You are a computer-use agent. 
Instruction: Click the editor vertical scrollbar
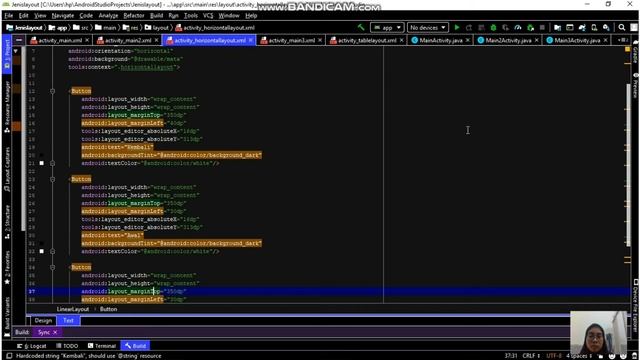[x=628, y=164]
